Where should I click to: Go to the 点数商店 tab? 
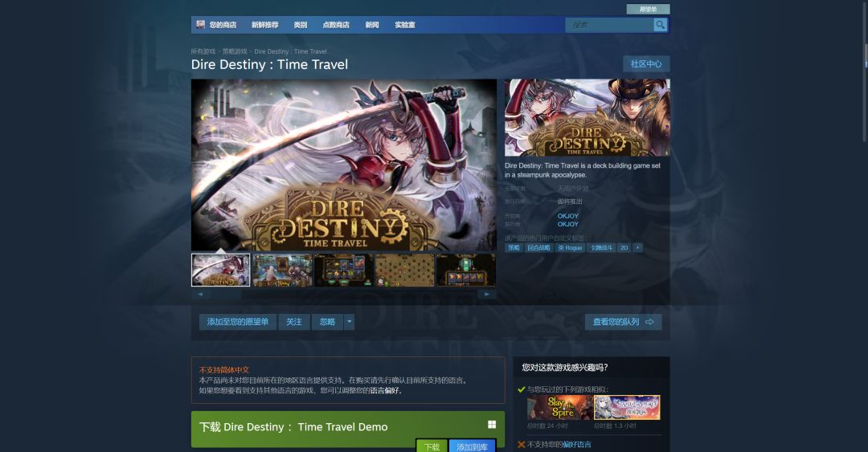click(335, 25)
